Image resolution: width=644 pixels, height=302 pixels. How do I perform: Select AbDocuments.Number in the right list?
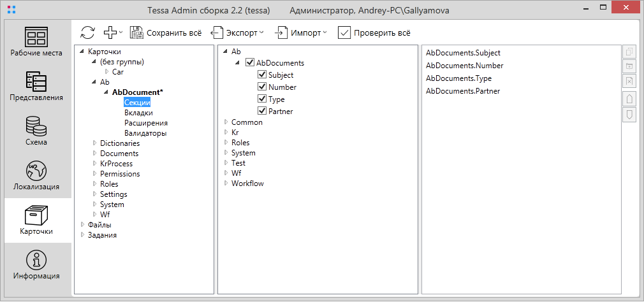click(x=464, y=66)
